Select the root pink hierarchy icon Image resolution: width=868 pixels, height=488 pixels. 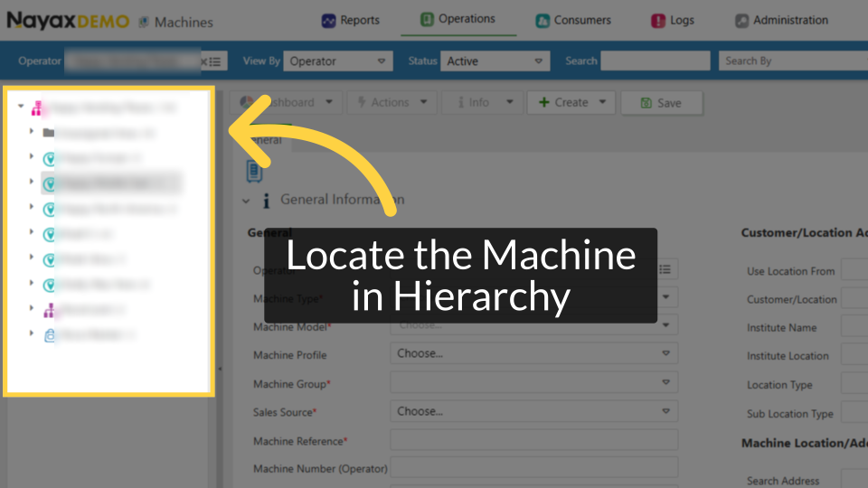point(37,108)
